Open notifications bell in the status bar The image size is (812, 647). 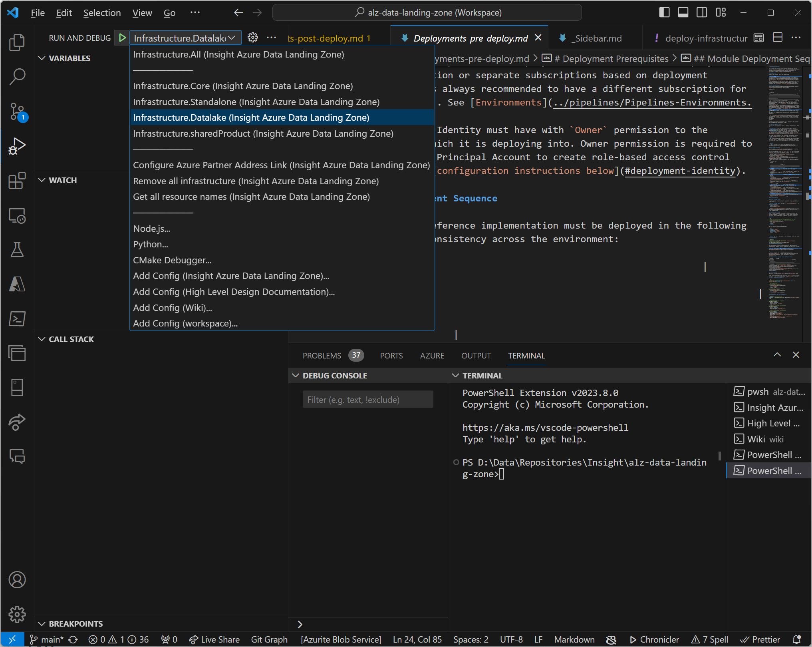point(796,639)
